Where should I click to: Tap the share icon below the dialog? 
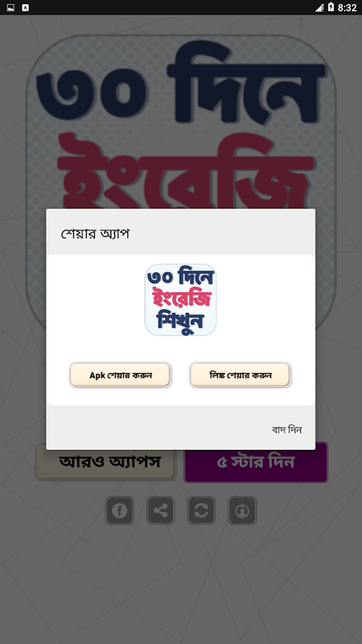point(161,511)
